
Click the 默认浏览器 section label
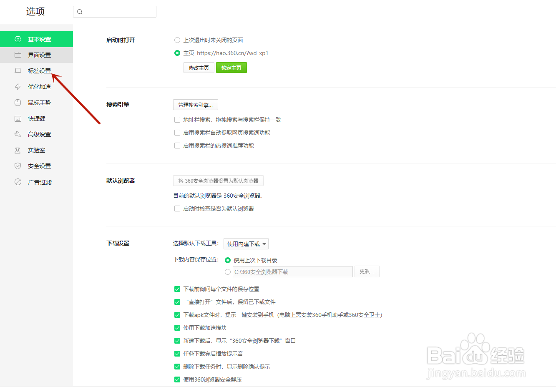coord(121,181)
